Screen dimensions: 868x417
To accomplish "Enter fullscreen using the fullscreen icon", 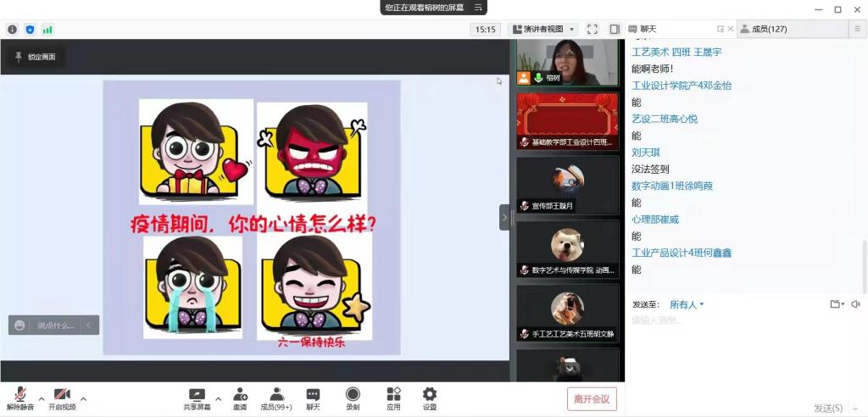I will [593, 29].
